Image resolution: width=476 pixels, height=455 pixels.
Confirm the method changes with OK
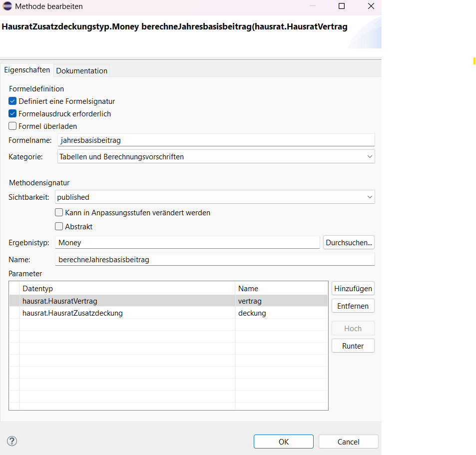(x=283, y=442)
